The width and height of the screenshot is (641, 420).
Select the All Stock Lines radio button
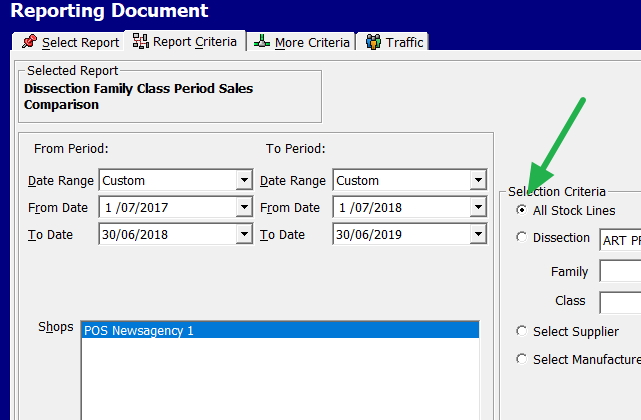521,210
